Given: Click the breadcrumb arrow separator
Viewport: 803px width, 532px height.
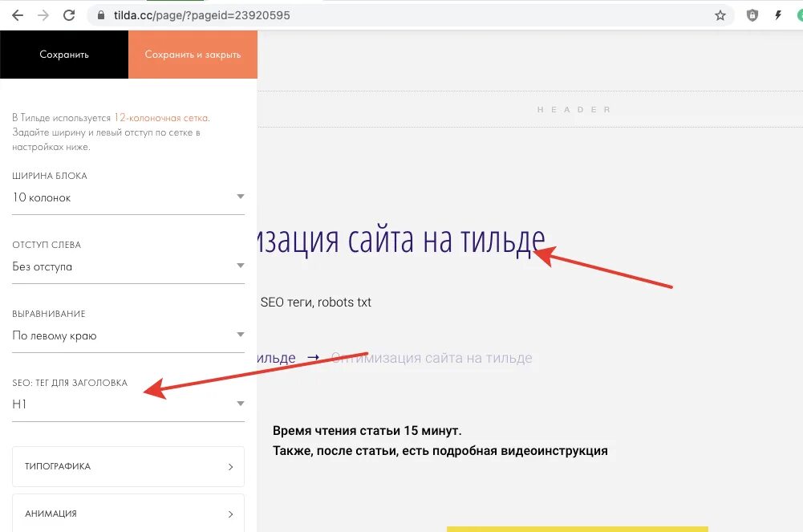Looking at the screenshot, I should coord(314,358).
